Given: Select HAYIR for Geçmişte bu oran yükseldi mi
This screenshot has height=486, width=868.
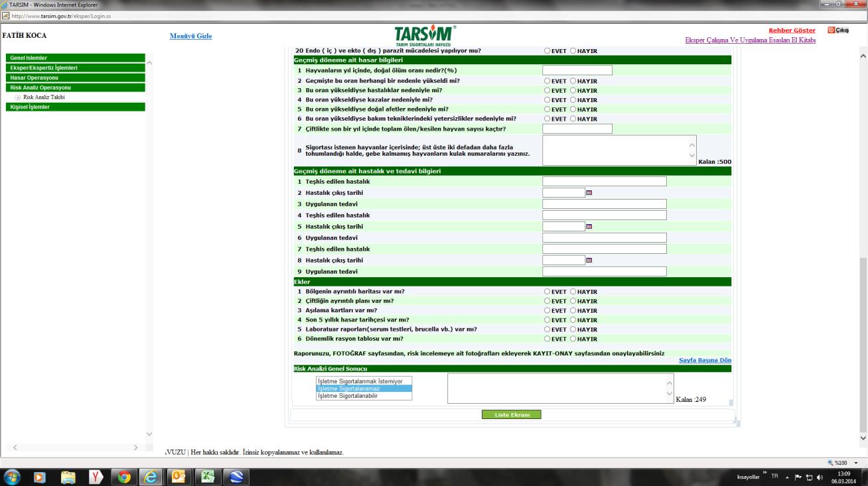Looking at the screenshot, I should pyautogui.click(x=573, y=81).
